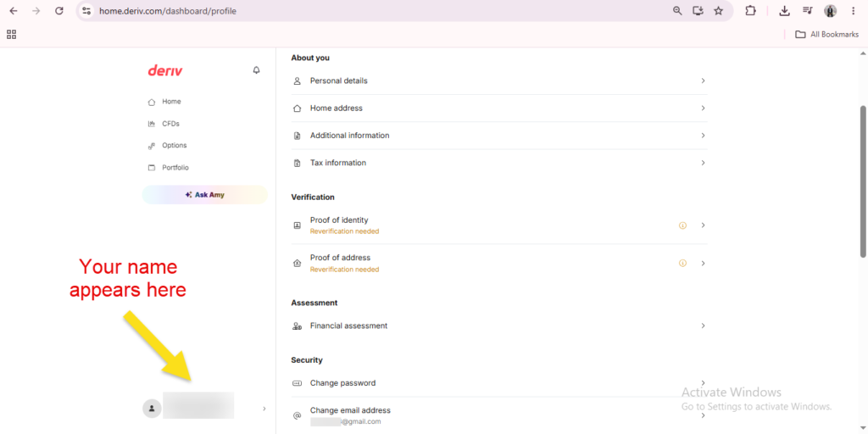
Task: Expand the Personal details row chevron
Action: pyautogui.click(x=703, y=81)
